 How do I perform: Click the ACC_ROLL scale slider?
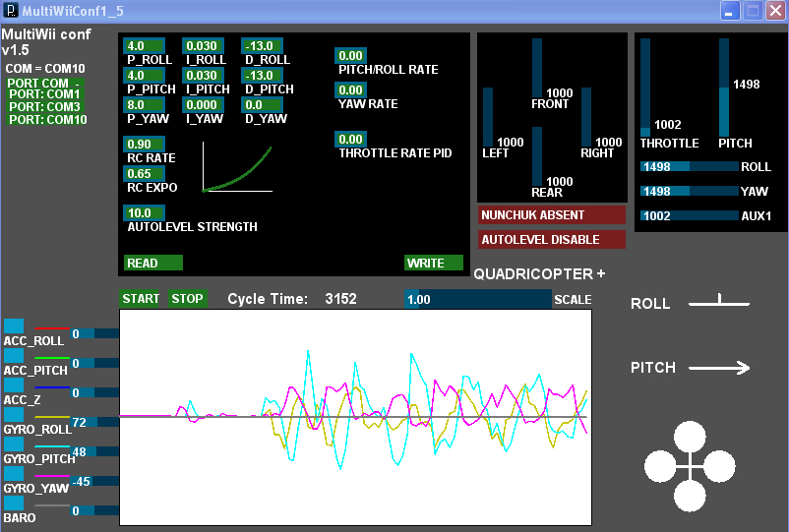[94, 333]
